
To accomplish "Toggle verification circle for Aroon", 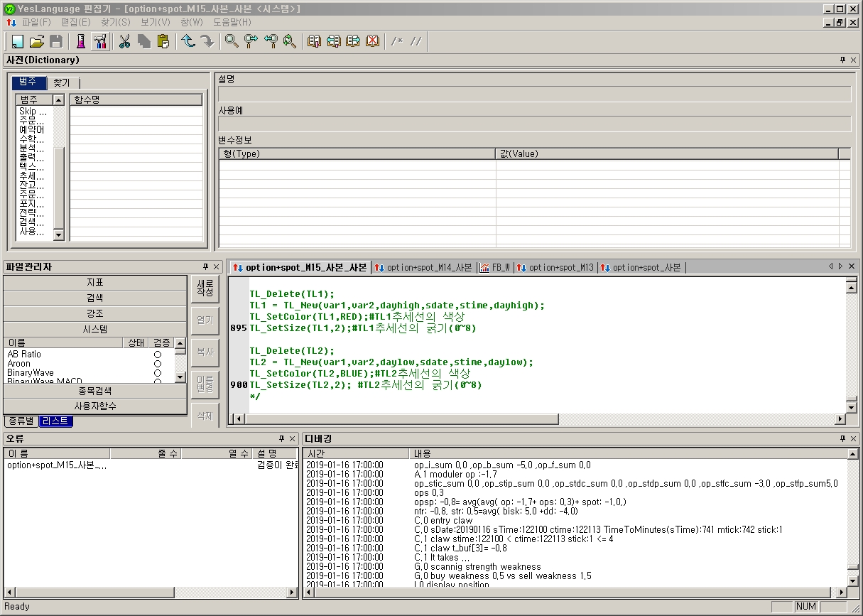I will coord(158,364).
